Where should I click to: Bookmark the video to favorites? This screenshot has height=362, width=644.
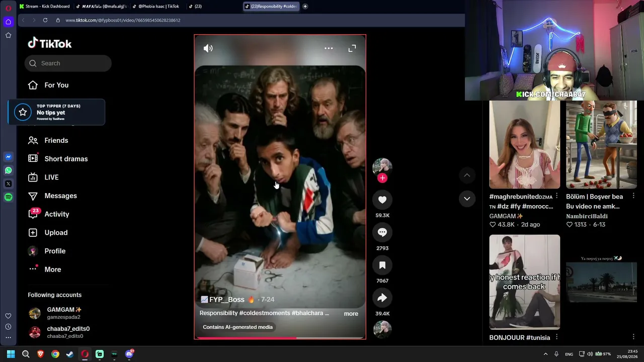(x=382, y=265)
